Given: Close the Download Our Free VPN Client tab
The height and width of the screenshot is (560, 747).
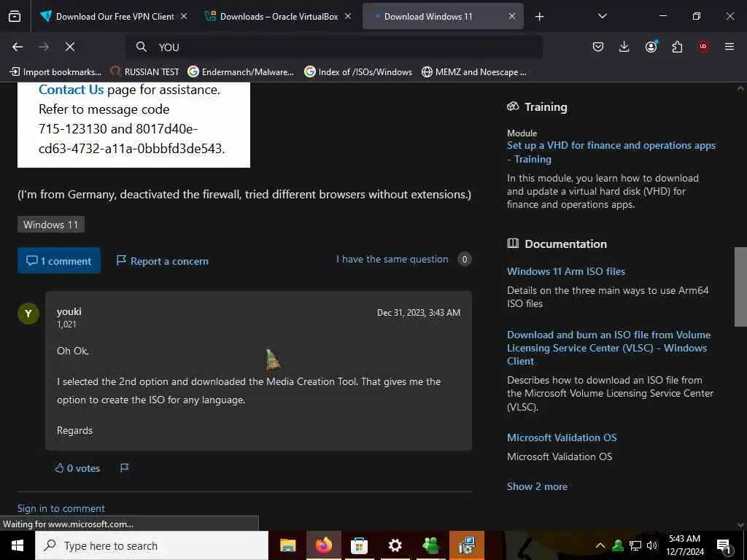Looking at the screenshot, I should [x=184, y=16].
